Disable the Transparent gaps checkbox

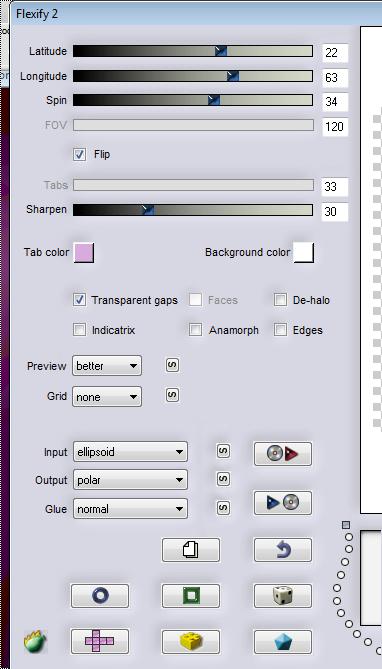coord(79,300)
